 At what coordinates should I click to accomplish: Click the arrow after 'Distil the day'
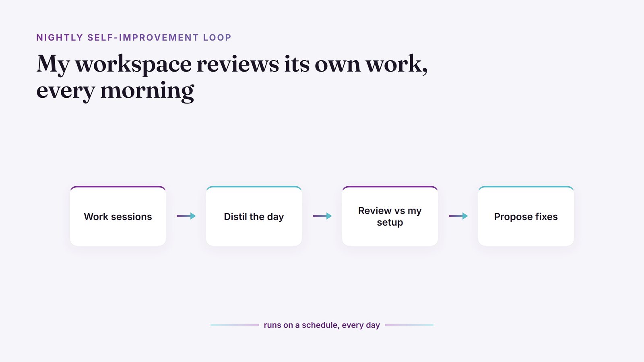tap(322, 216)
